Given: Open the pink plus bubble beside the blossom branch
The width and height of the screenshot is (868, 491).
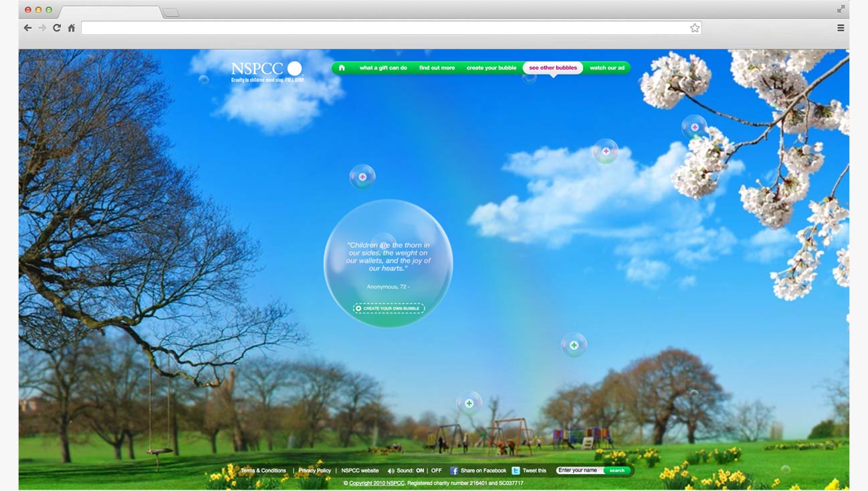Looking at the screenshot, I should tap(695, 127).
